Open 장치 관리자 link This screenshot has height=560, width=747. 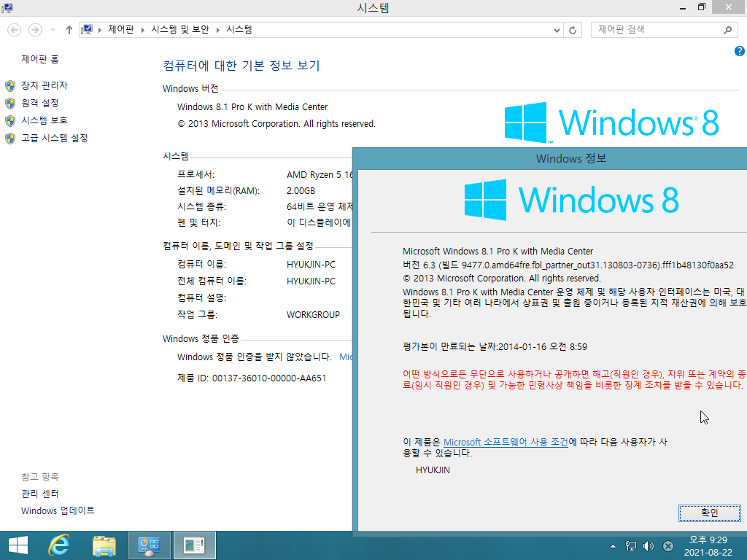coord(44,85)
